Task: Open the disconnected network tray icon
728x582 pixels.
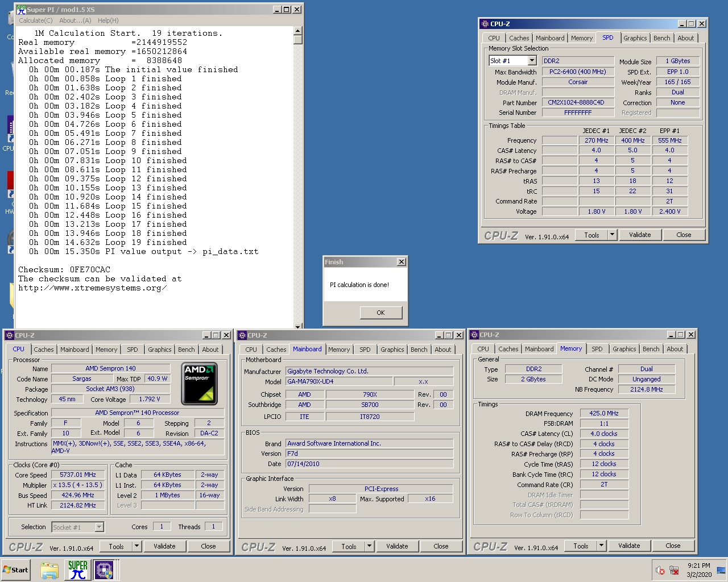Action: tap(674, 570)
